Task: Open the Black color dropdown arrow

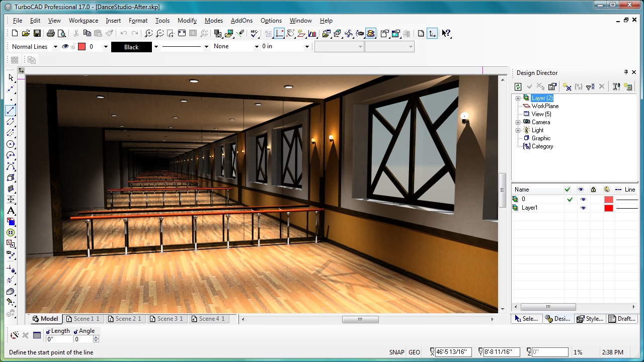Action: (x=156, y=47)
